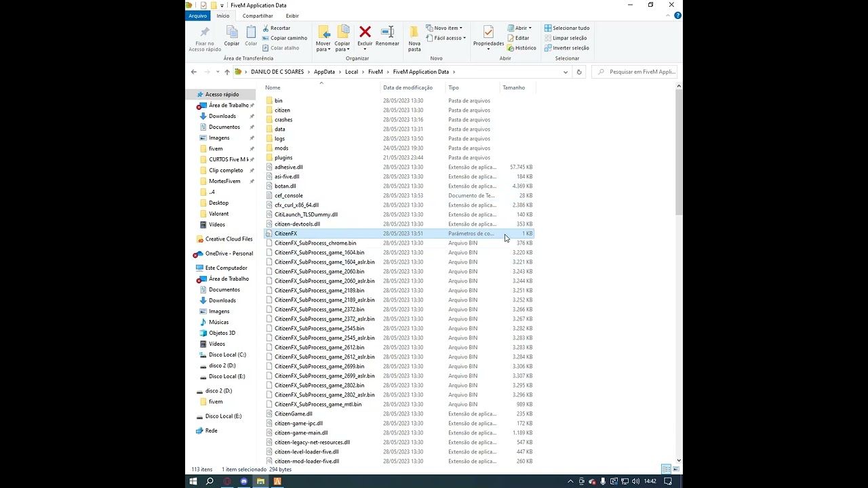The width and height of the screenshot is (868, 488).
Task: Open Propriedades in the ribbon
Action: 488,38
